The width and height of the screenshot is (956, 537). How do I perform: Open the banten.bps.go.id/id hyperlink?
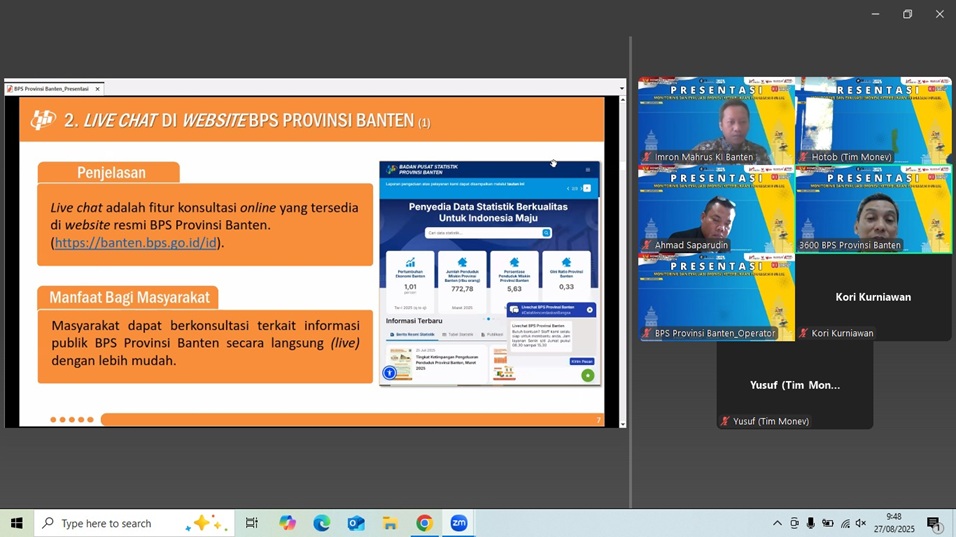pos(135,243)
